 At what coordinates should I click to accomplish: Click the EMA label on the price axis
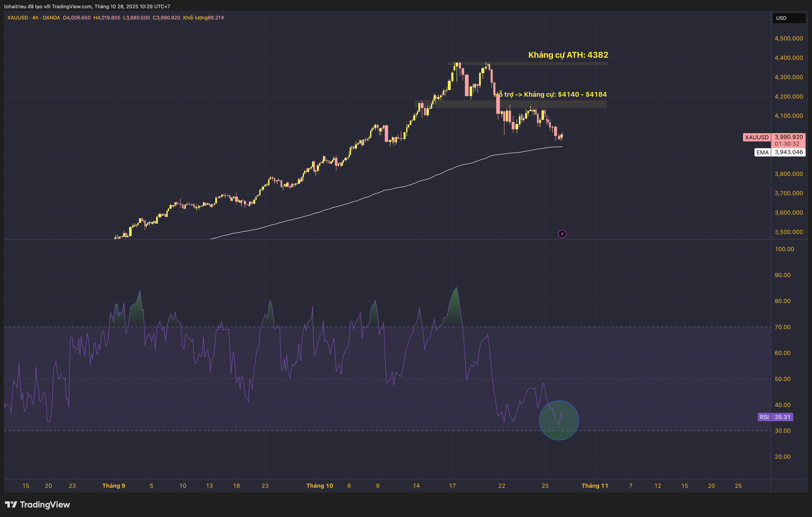[x=762, y=152]
